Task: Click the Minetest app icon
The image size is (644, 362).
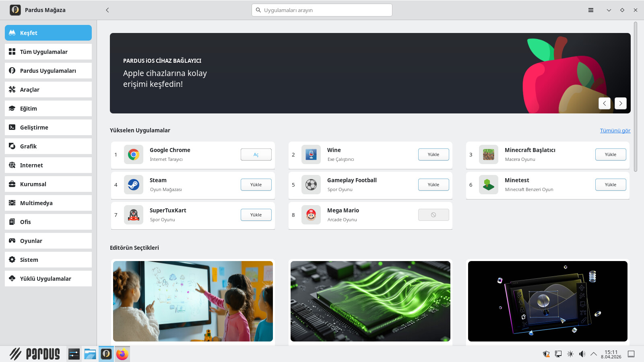Action: (488, 185)
